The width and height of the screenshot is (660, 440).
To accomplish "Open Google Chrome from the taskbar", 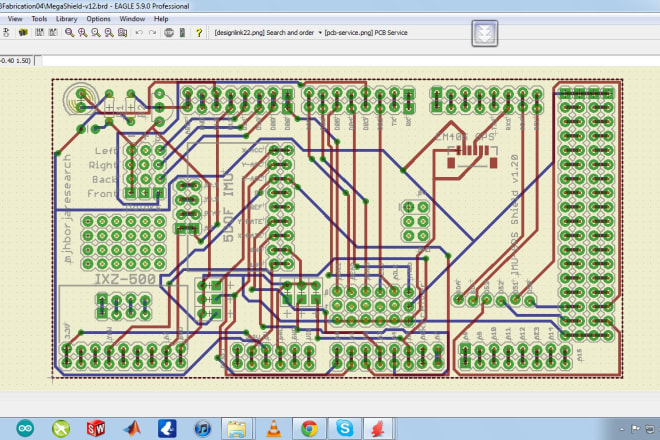I will (309, 429).
